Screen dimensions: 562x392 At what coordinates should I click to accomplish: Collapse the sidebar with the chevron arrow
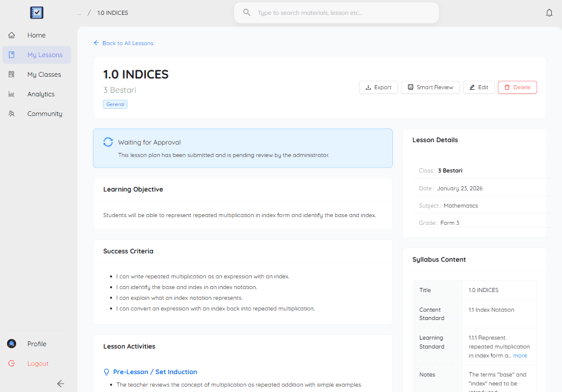point(60,384)
